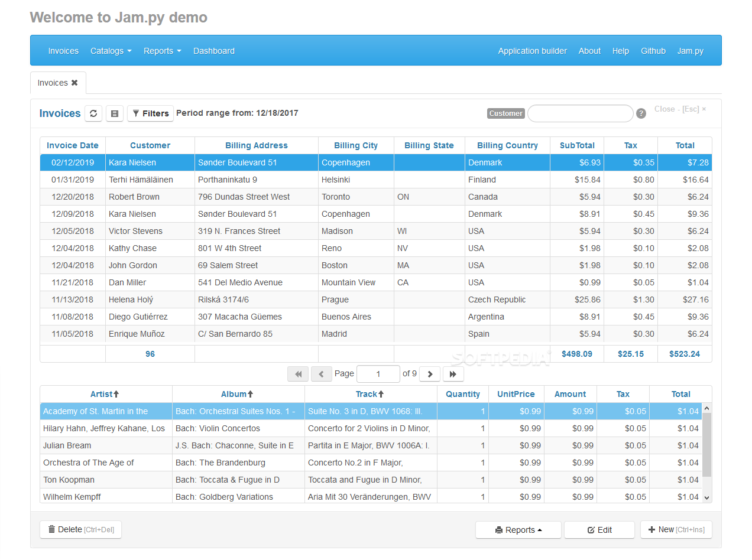The height and width of the screenshot is (560, 752).
Task: Toggle sort on Artist column header
Action: 105,394
